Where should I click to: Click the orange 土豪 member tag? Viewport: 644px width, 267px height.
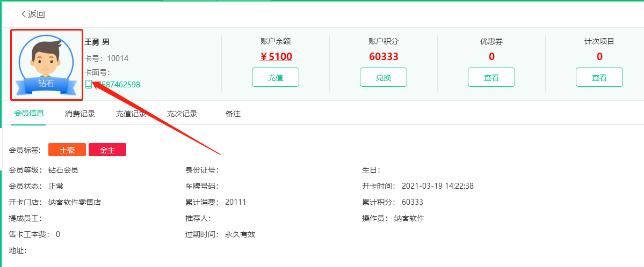67,150
